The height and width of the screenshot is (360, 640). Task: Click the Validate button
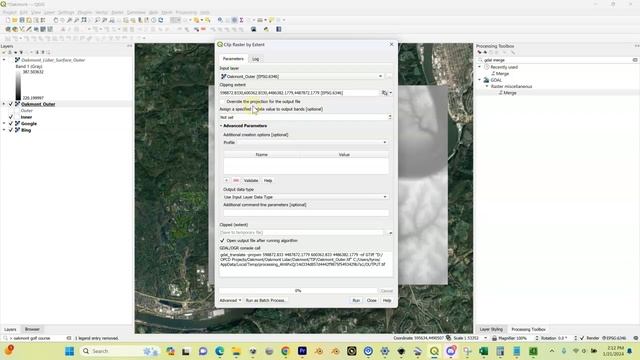point(251,180)
